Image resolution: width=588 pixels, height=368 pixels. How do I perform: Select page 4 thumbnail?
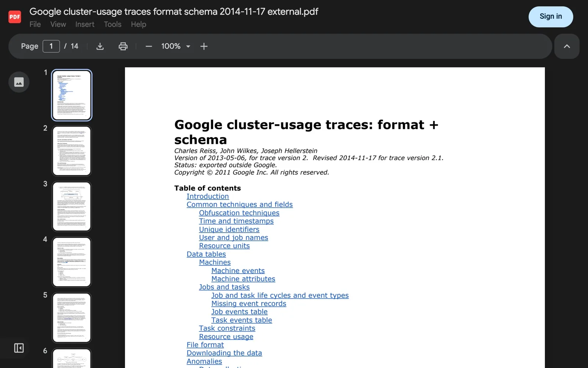tap(72, 262)
